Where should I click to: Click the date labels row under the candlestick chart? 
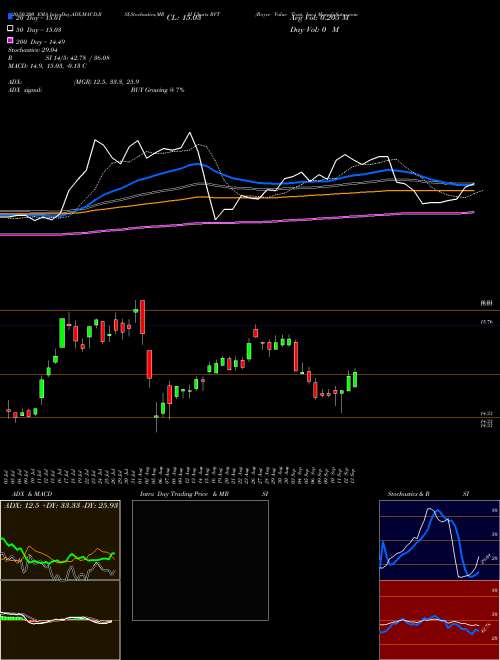pyautogui.click(x=181, y=476)
